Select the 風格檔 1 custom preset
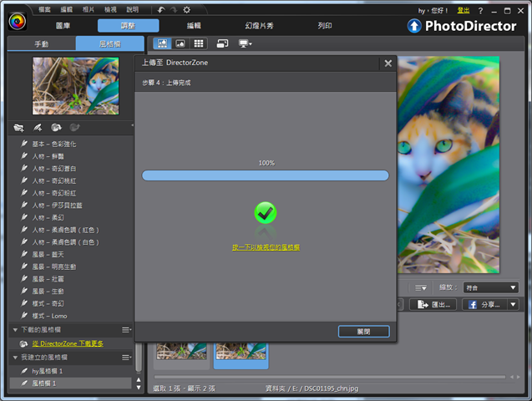The height and width of the screenshot is (401, 532). click(x=70, y=383)
